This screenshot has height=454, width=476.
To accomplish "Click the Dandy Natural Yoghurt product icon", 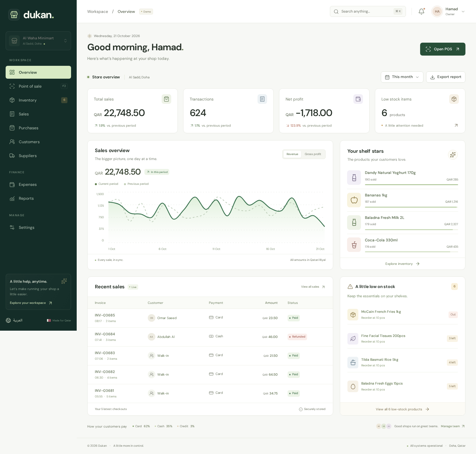I will (x=354, y=178).
